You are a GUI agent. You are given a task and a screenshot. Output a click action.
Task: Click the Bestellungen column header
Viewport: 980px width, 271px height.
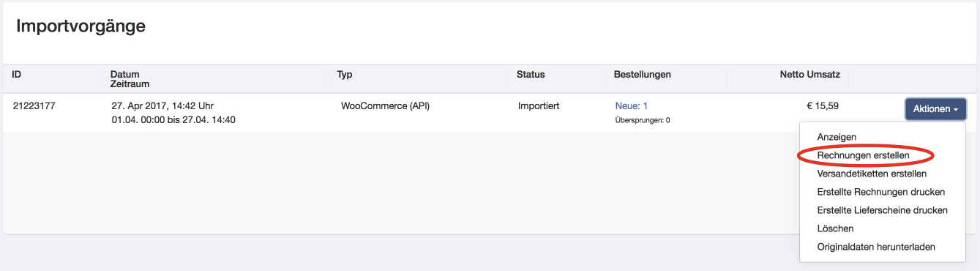point(642,75)
